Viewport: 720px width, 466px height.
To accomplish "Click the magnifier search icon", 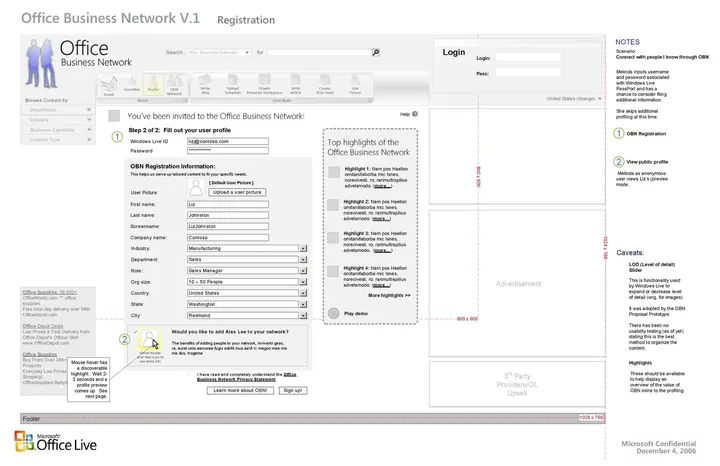I will pyautogui.click(x=376, y=52).
